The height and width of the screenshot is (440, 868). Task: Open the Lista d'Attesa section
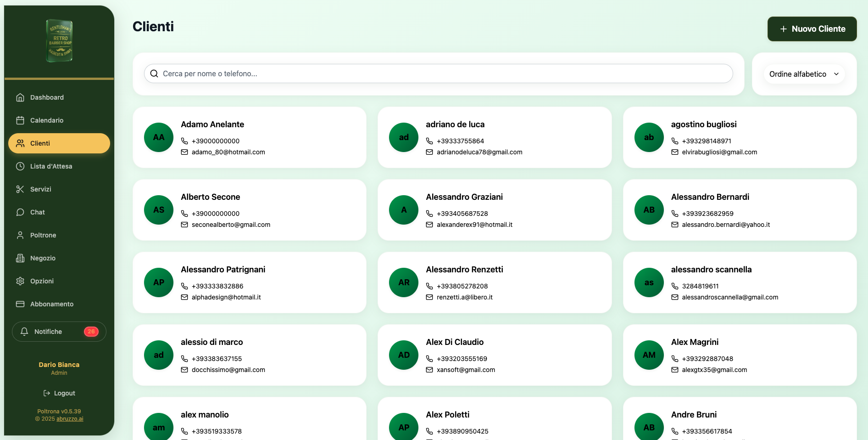pyautogui.click(x=51, y=166)
